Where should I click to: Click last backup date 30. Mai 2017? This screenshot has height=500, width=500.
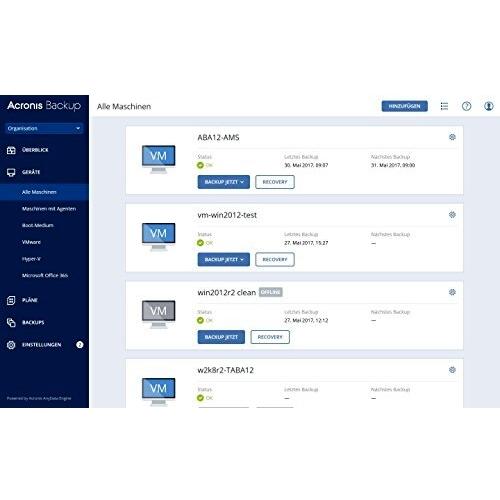point(306,165)
